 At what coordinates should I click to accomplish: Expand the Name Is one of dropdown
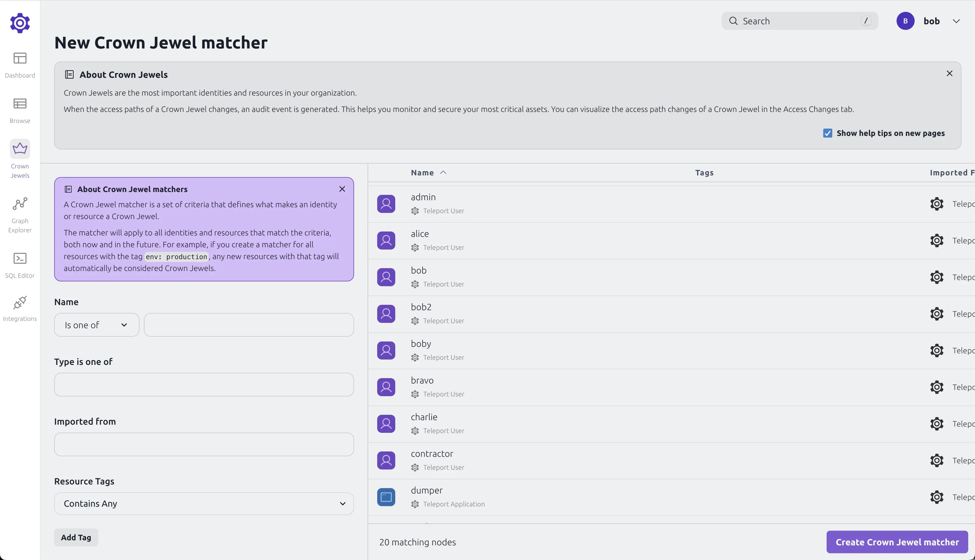click(x=96, y=325)
